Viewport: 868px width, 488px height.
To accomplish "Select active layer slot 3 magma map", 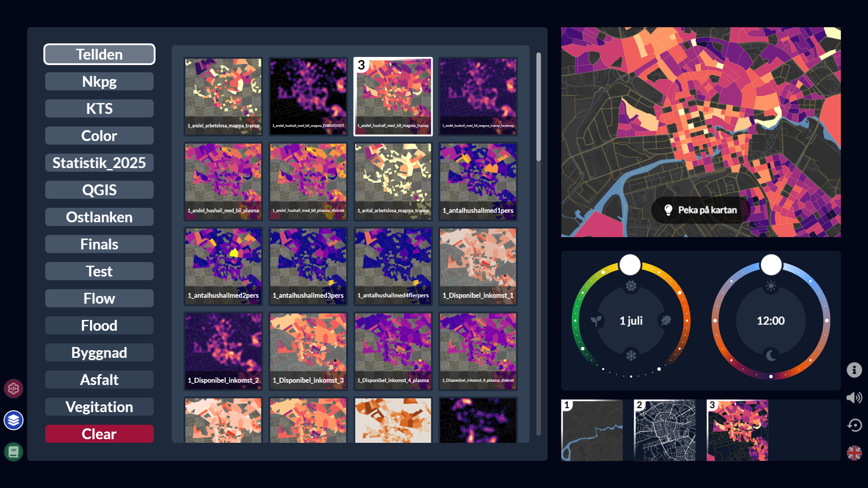I will pyautogui.click(x=737, y=430).
